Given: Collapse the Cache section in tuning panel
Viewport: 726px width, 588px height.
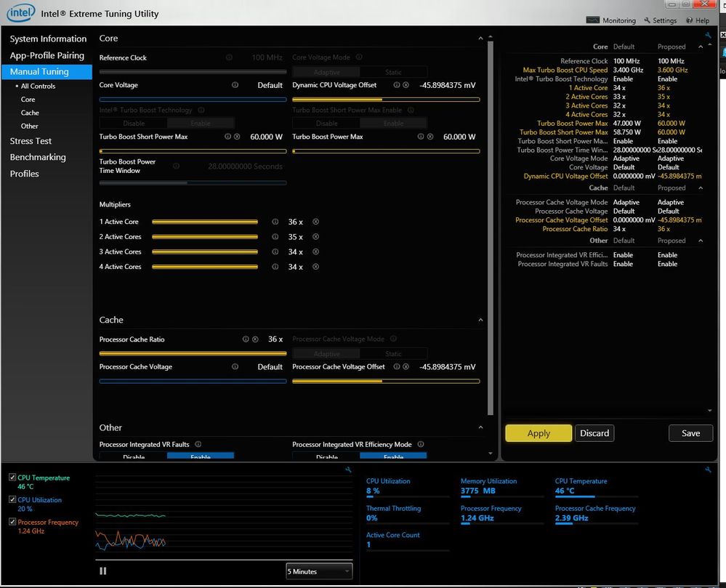Looking at the screenshot, I should (480, 320).
